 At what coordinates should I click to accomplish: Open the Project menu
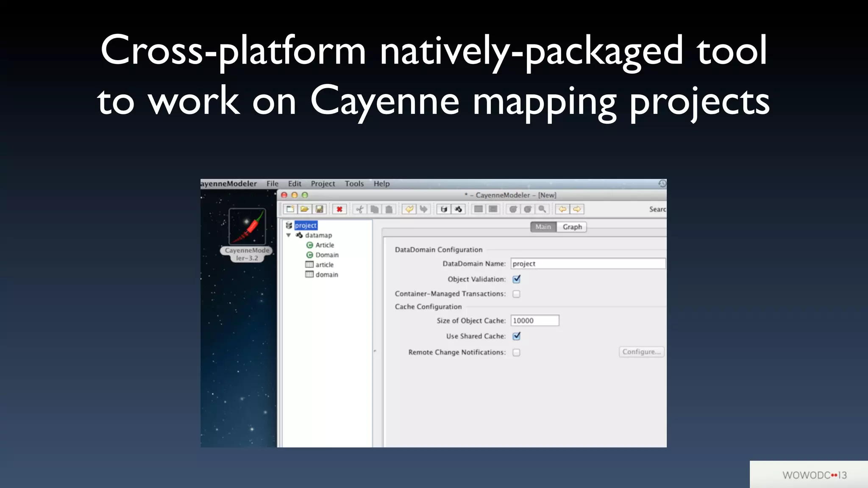click(323, 183)
